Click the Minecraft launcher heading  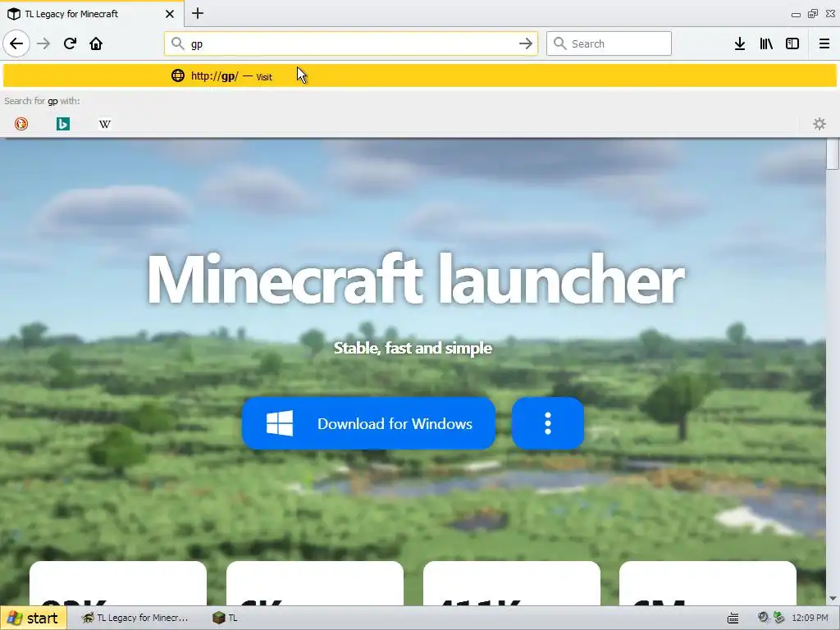[416, 281]
